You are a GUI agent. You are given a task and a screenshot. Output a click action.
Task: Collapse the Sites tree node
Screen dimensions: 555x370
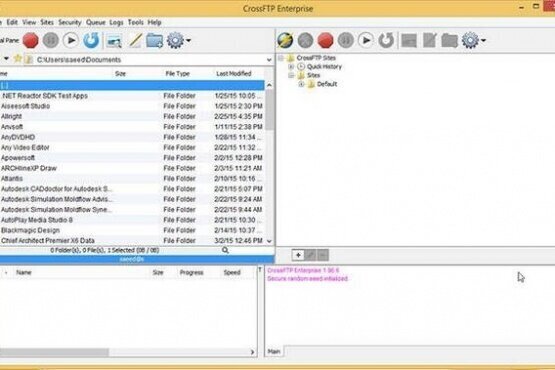(291, 75)
